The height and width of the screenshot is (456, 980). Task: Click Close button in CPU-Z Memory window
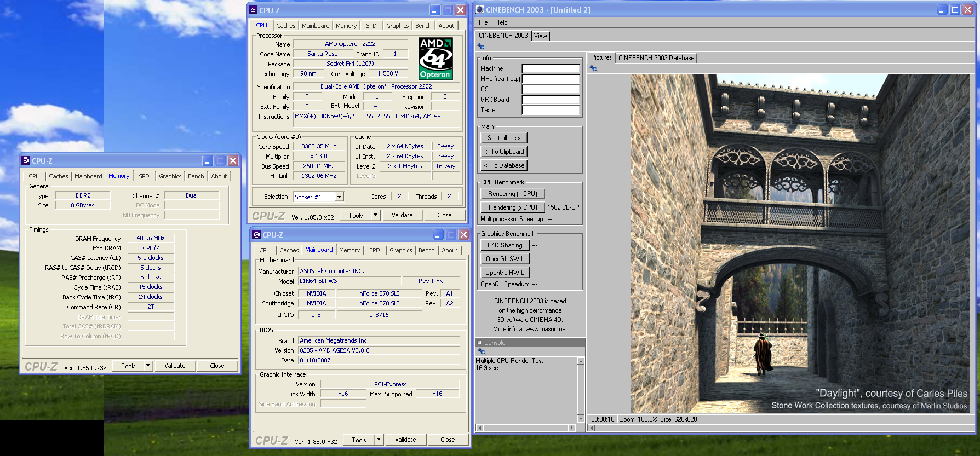tap(217, 366)
